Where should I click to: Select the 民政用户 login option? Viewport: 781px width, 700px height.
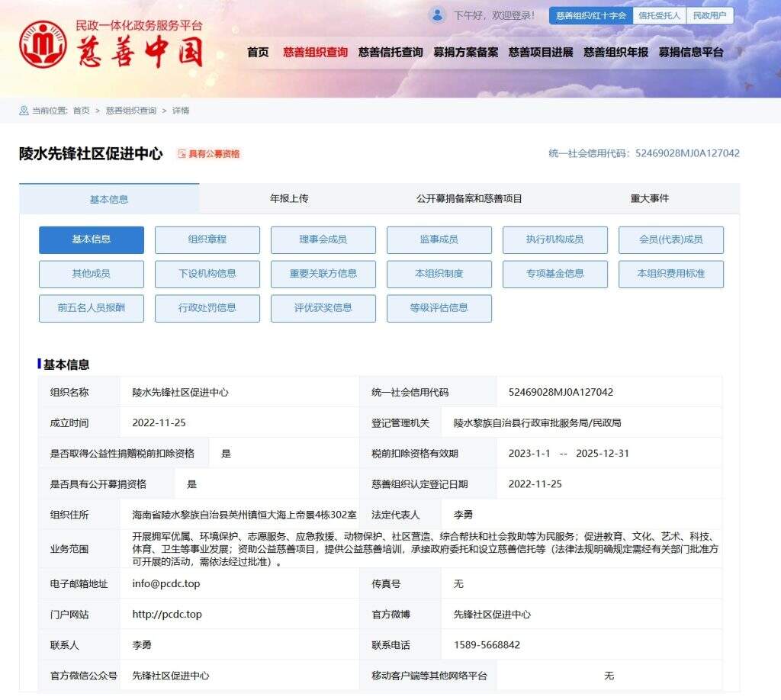tap(709, 15)
